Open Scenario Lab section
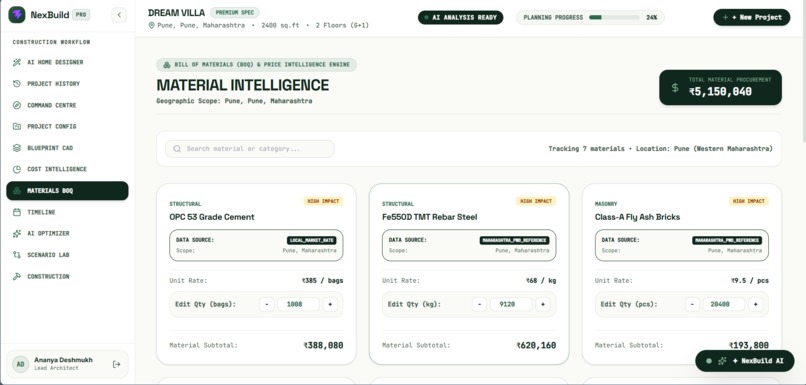The image size is (806, 385). tap(67, 255)
